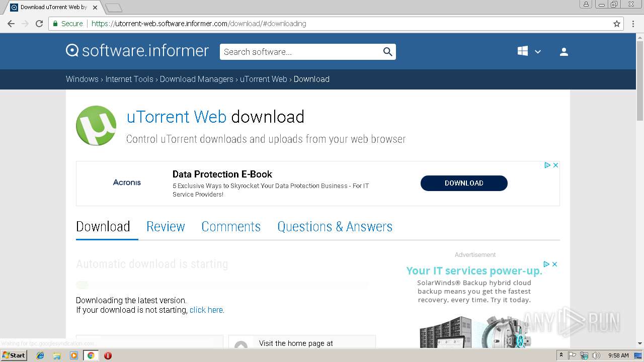Click the browser back arrow
644x362 pixels.
11,24
